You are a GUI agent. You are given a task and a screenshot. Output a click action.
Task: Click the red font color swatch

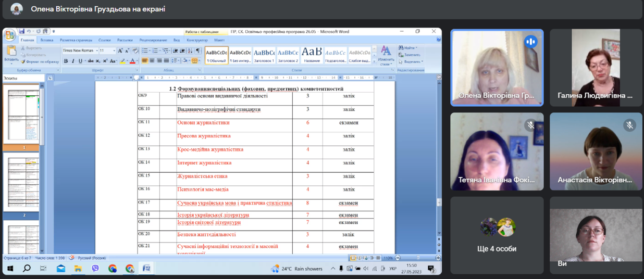[132, 61]
